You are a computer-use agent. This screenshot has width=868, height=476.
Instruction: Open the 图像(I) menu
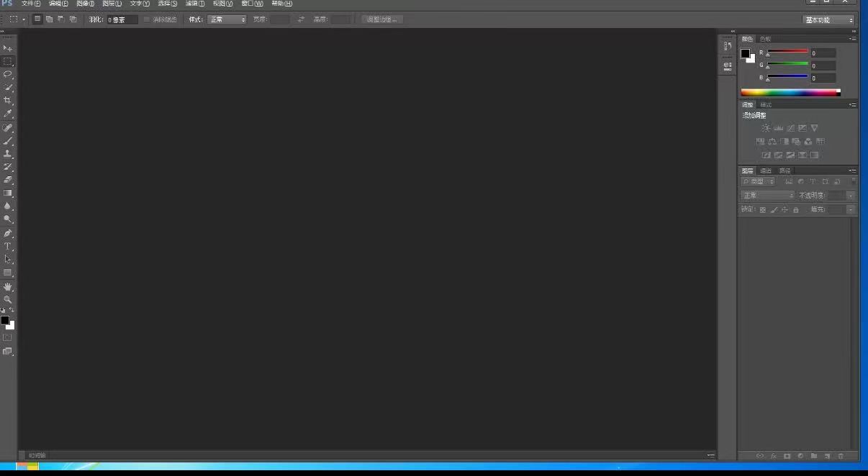click(85, 4)
